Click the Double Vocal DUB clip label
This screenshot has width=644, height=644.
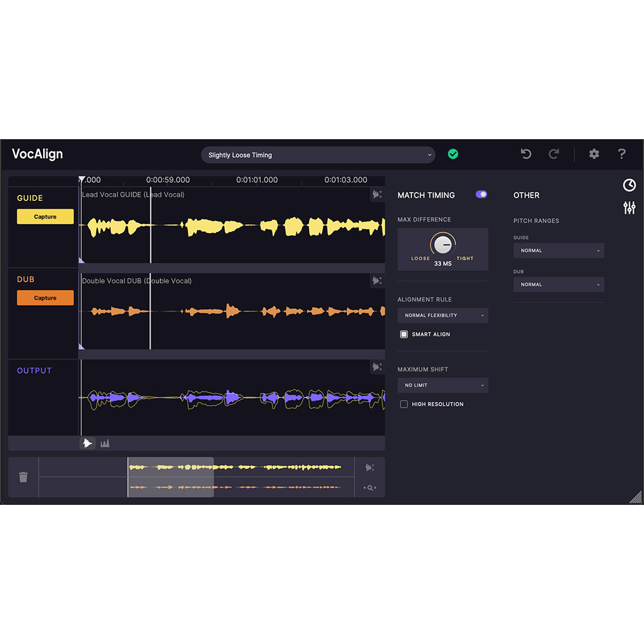pos(137,281)
